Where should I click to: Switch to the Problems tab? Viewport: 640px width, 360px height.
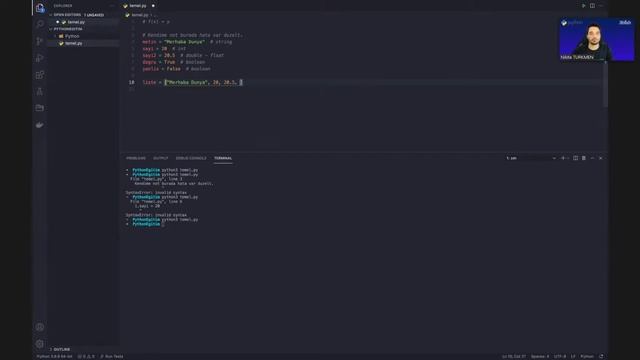click(x=136, y=158)
